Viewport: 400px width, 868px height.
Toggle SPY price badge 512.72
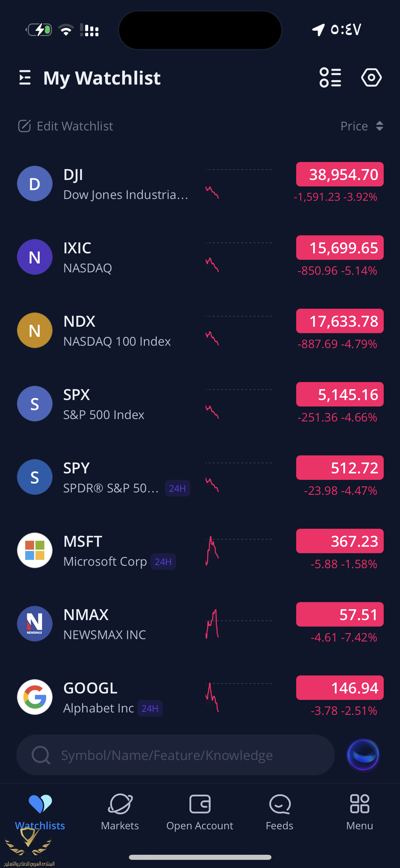pyautogui.click(x=340, y=468)
